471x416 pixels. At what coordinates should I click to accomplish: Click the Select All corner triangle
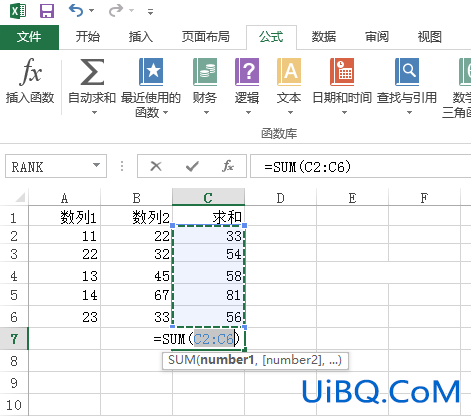(x=20, y=198)
